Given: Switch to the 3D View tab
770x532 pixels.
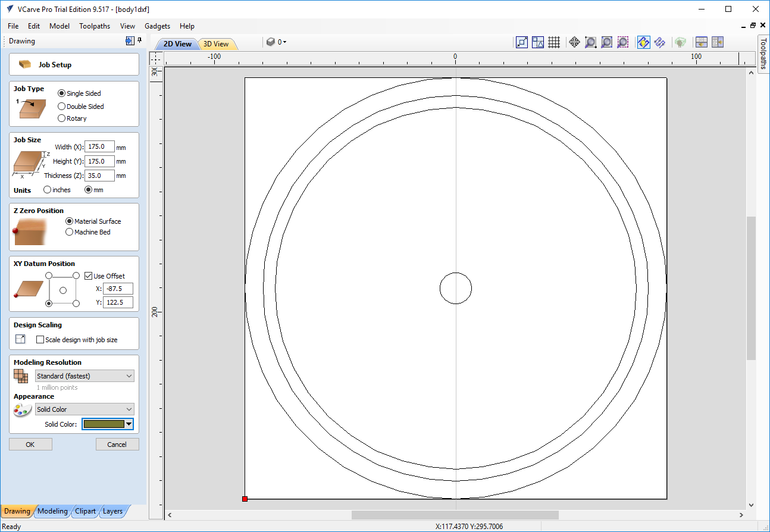Looking at the screenshot, I should (216, 44).
